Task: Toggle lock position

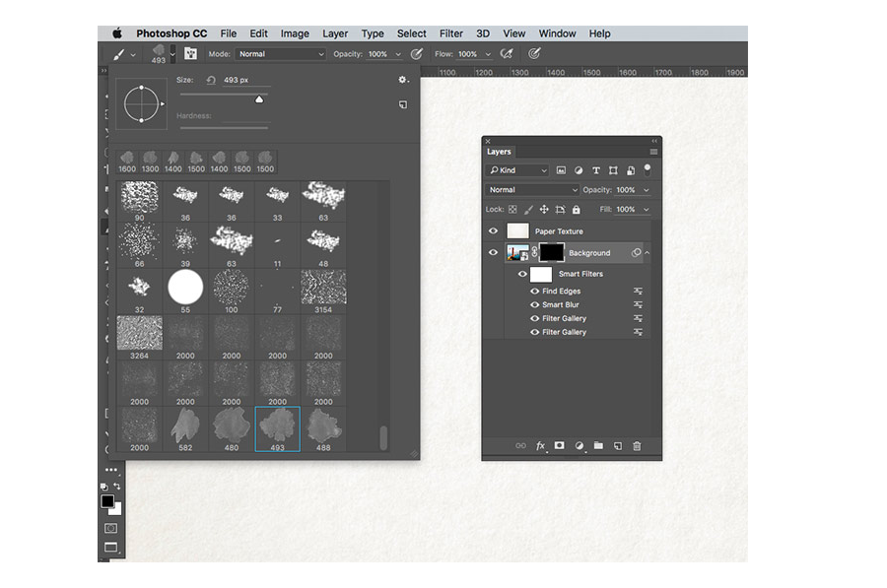Action: 544,209
